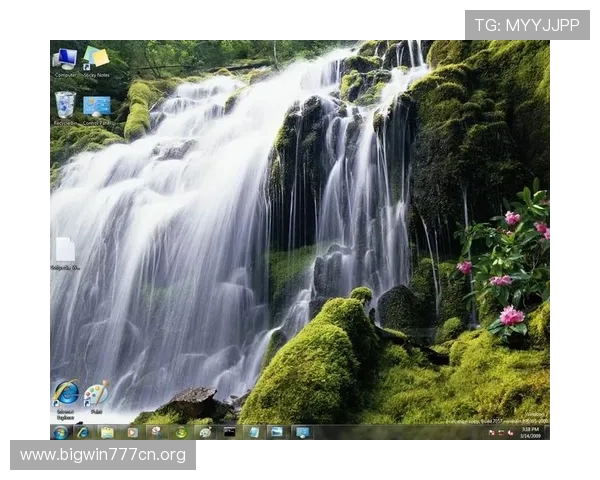Click the monitor icon at taskbar's right end
Viewport: 600px width, 480px height.
coord(301,432)
